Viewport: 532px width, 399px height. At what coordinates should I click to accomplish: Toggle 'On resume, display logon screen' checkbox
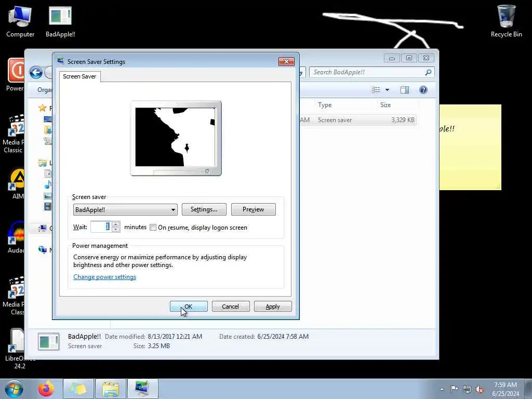click(x=153, y=228)
